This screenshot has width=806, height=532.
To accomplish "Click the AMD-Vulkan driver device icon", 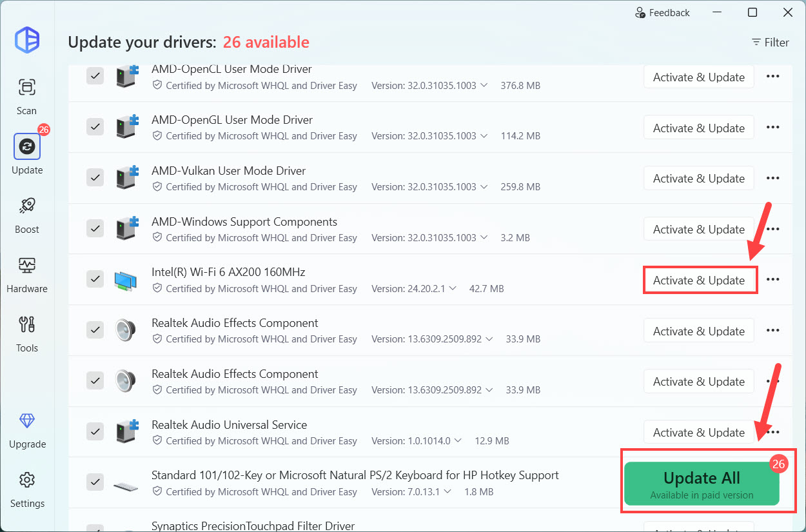I will [x=127, y=177].
